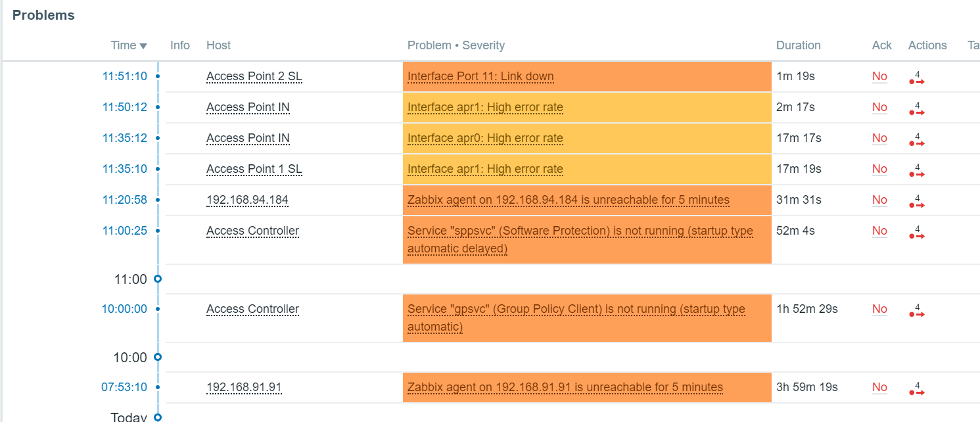Open actions icon for Interface Port 11 problem
The width and height of the screenshot is (980, 422).
click(x=917, y=78)
